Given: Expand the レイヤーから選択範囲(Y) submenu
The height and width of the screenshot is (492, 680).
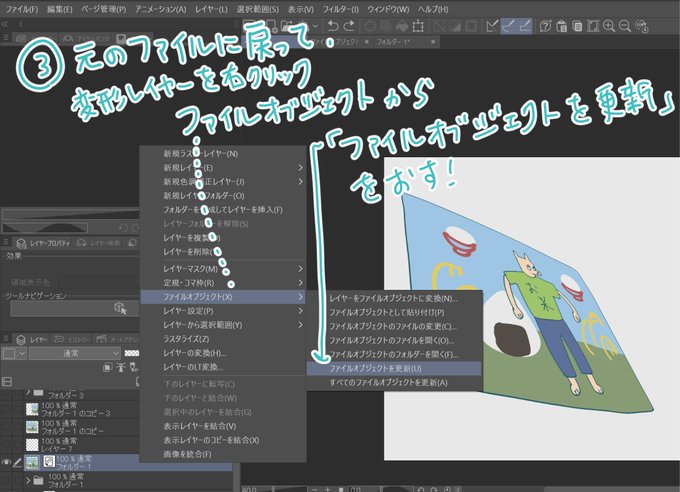Looking at the screenshot, I should [223, 325].
